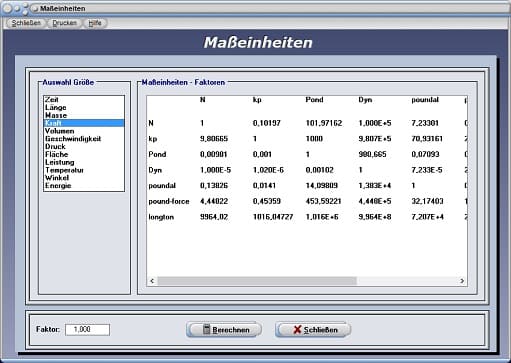Click the right scroll arrow of the table
The height and width of the screenshot is (363, 511).
click(462, 281)
